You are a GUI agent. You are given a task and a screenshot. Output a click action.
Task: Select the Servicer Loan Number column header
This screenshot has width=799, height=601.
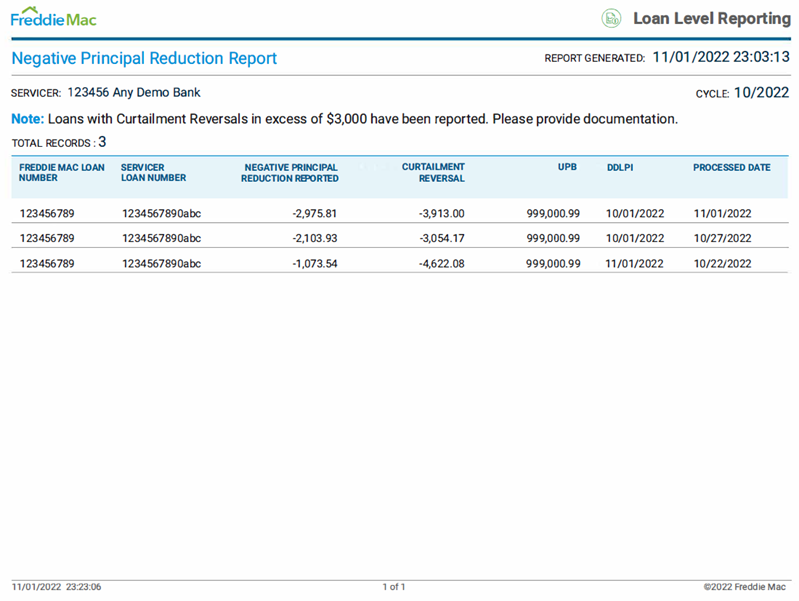153,173
